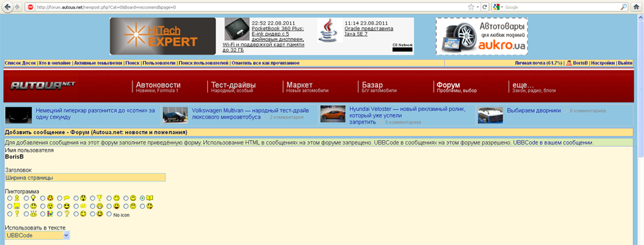Click the red stop loading icon
Screen dimensions: 644x245
[x=31, y=7]
